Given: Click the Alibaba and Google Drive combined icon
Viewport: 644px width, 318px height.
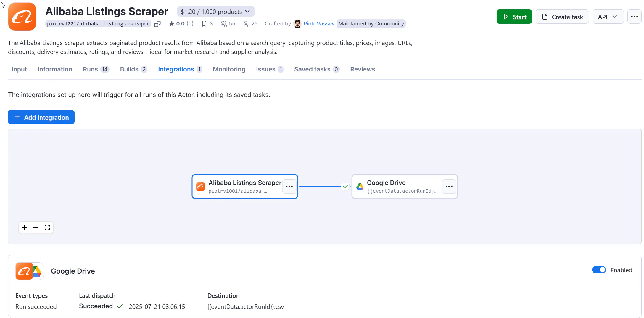Looking at the screenshot, I should coord(29,271).
